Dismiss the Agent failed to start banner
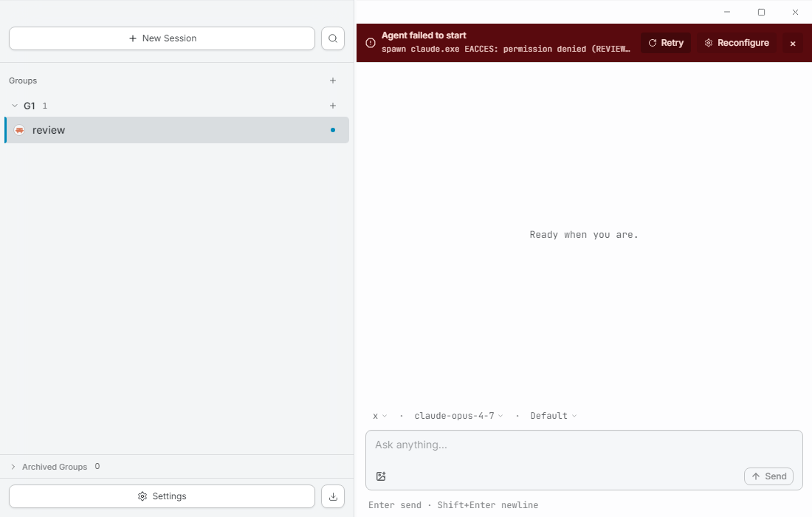This screenshot has height=517, width=812. tap(792, 44)
